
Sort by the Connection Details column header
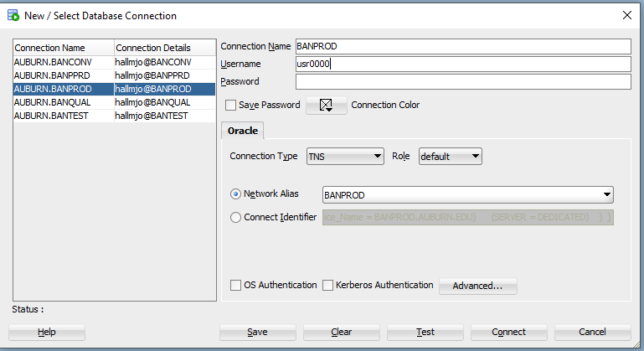165,48
